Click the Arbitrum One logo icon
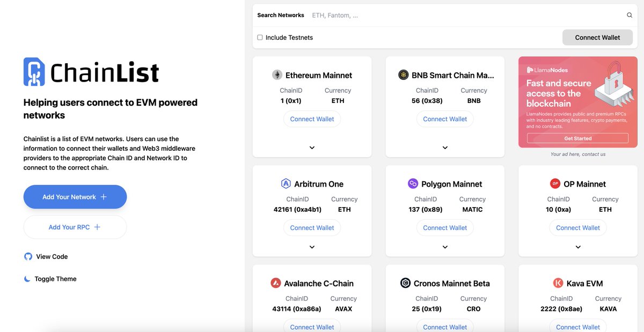The width and height of the screenshot is (644, 332). pyautogui.click(x=287, y=183)
